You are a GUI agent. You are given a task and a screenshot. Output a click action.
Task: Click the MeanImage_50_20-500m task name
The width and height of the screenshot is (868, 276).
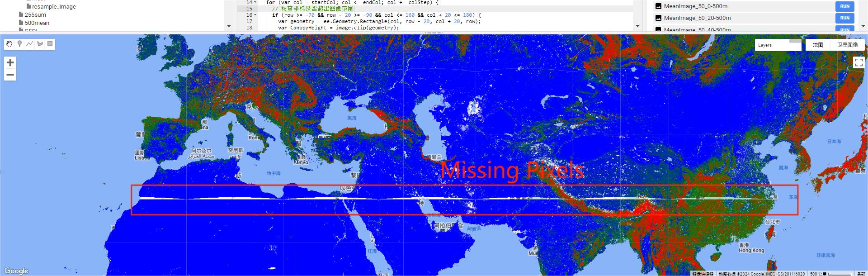click(698, 18)
